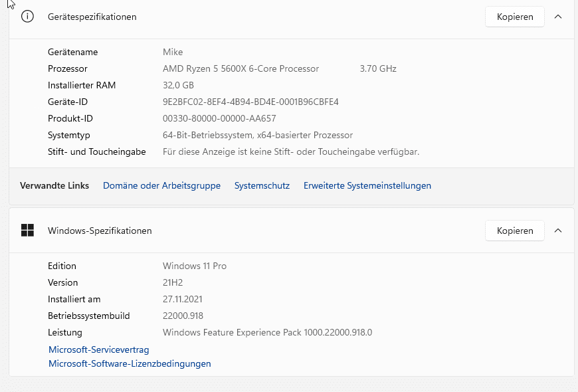Screen dimensions: 578x392
Task: Collapse the Gerätespezifikationen section chevron
Action: click(558, 17)
